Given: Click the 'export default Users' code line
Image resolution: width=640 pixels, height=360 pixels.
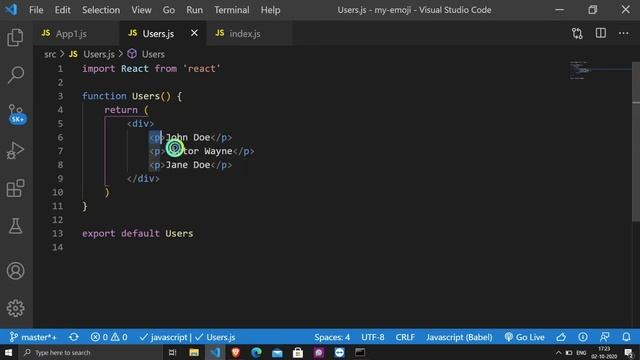Looking at the screenshot, I should pyautogui.click(x=138, y=233).
